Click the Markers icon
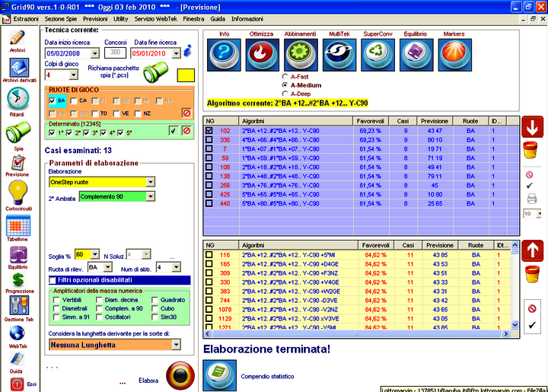 click(x=454, y=55)
